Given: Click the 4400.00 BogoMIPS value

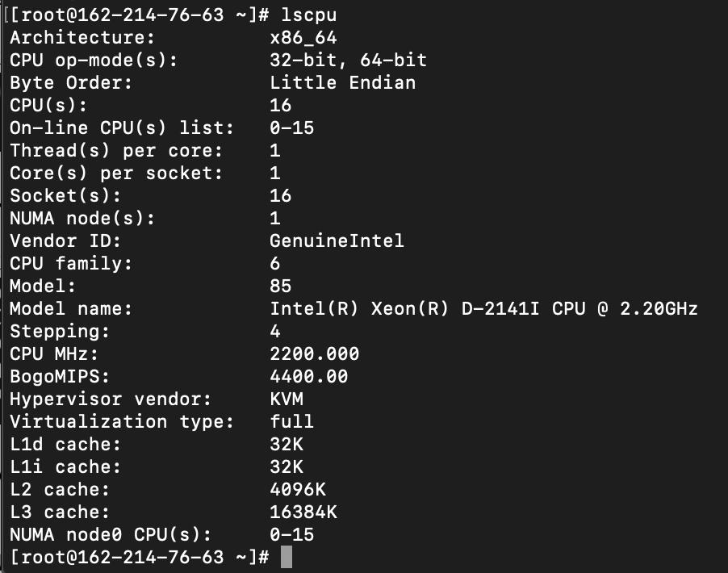Looking at the screenshot, I should point(308,376).
